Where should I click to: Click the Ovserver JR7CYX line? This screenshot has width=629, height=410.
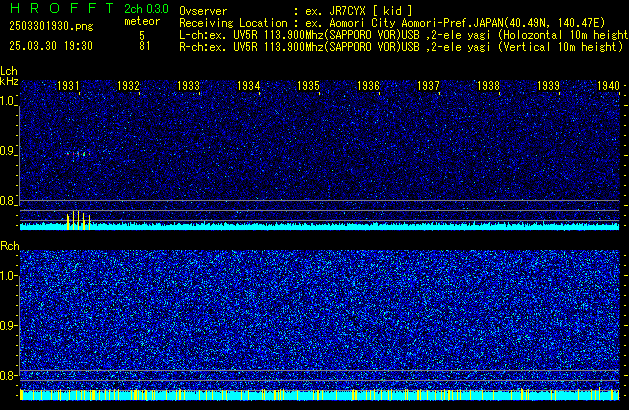296,11
